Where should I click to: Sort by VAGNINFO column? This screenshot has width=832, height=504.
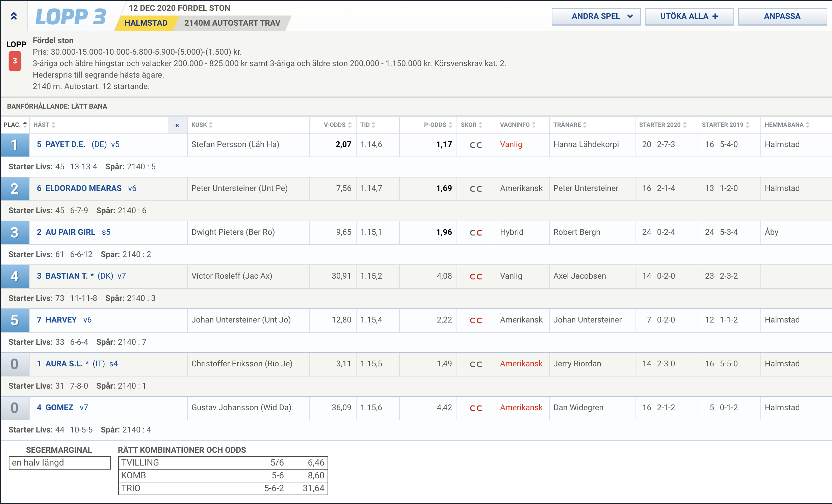click(518, 125)
